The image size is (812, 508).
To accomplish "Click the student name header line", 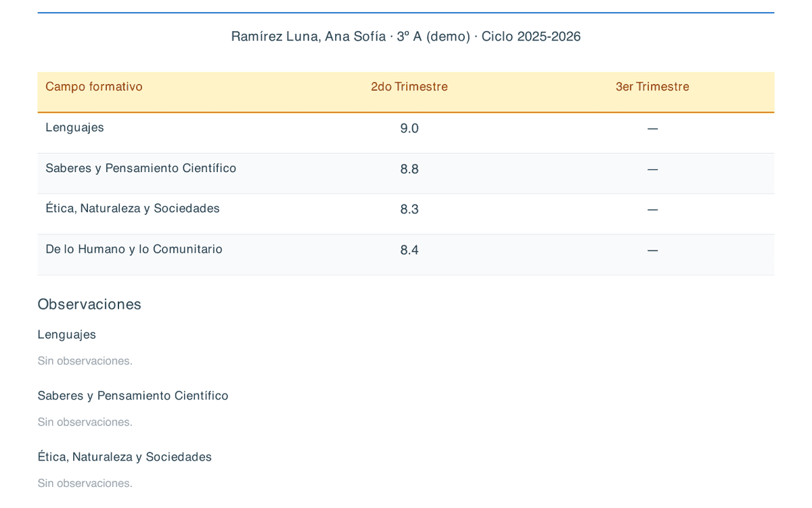I will [x=406, y=37].
